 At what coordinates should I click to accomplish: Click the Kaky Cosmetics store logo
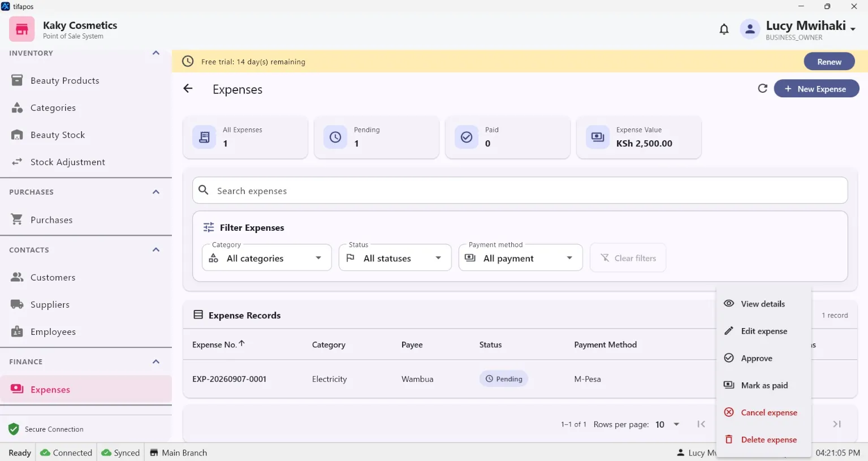[x=21, y=29]
